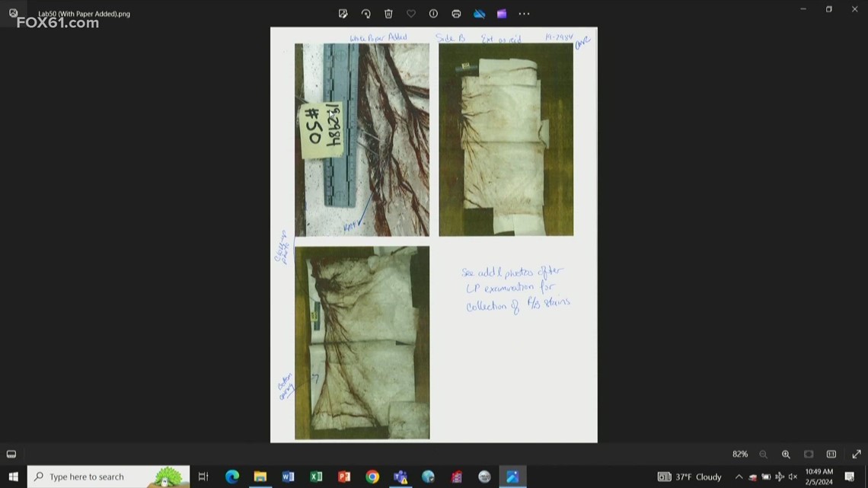Screen dimensions: 868x488
Task: Toggle favorite with the heart icon
Action: point(412,13)
